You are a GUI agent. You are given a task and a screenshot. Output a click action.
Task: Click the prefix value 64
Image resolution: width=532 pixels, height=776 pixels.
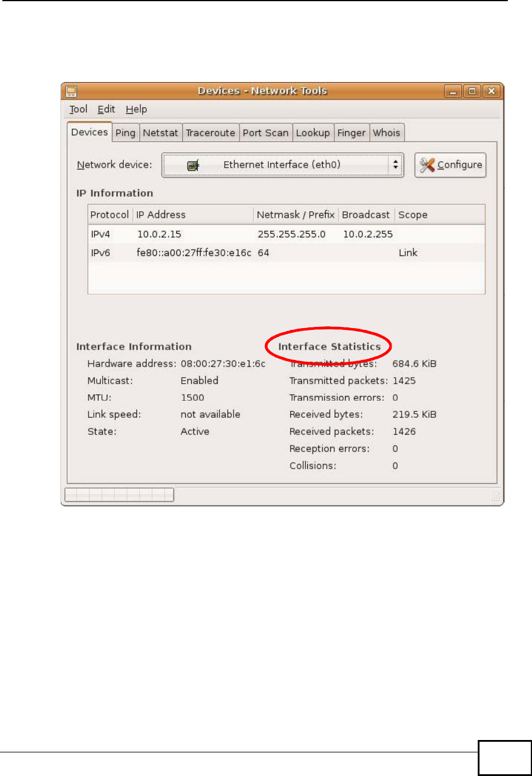coord(264,253)
